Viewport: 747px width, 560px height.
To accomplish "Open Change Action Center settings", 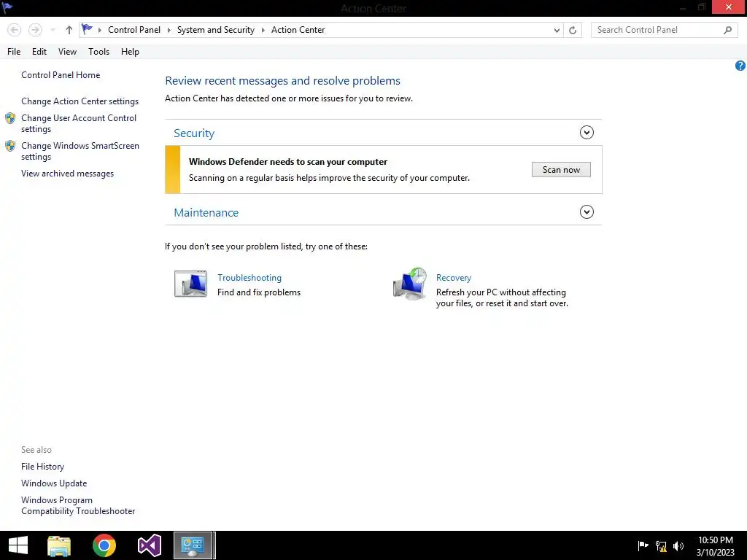I will click(80, 101).
